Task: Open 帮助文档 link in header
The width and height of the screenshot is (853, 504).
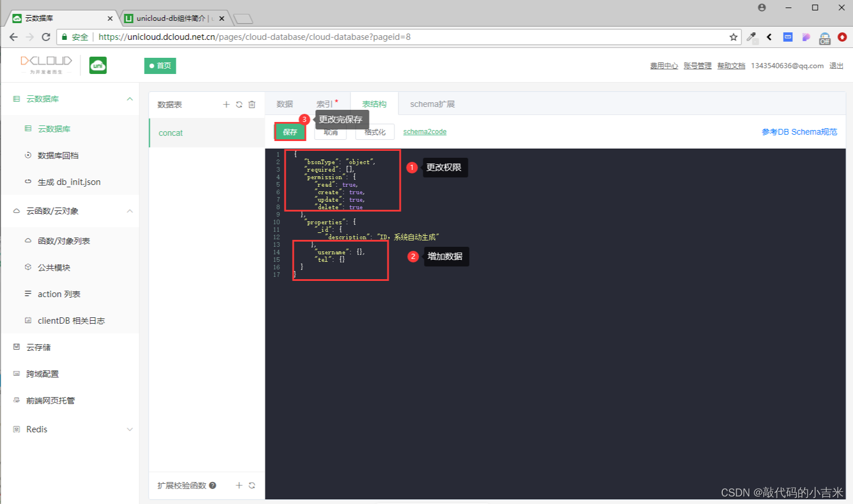Action: click(731, 66)
